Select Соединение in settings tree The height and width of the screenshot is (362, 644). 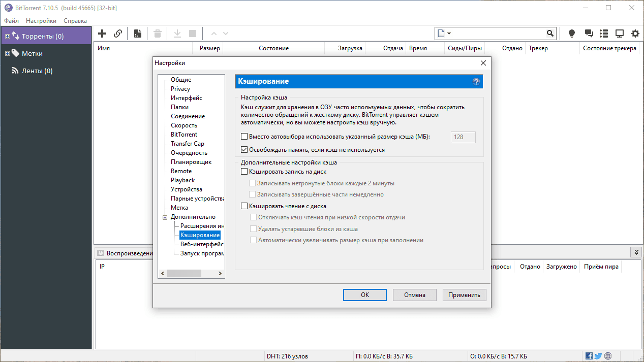(188, 116)
